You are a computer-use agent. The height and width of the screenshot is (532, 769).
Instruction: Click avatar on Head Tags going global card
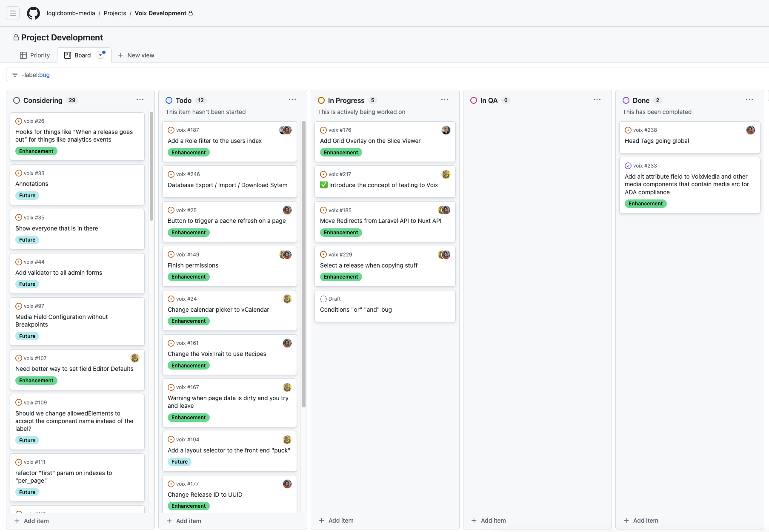pos(750,130)
